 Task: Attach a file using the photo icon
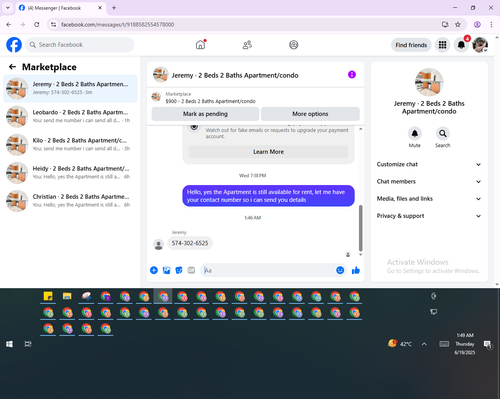click(x=166, y=270)
